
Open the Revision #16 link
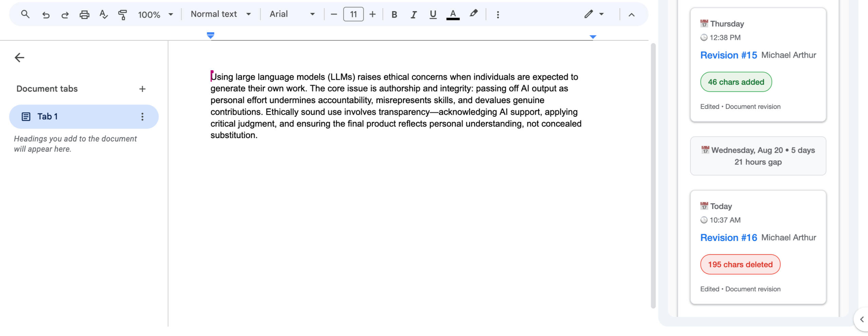[x=728, y=238]
